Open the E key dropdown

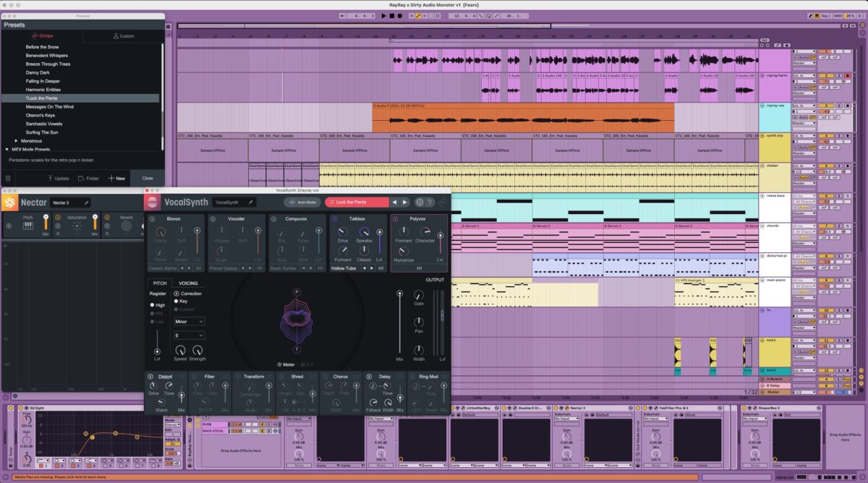point(190,335)
